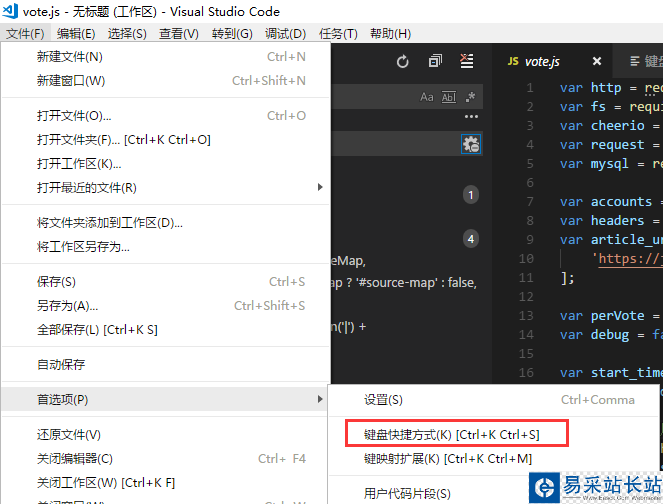This screenshot has width=663, height=504.
Task: Select 打开文件夹(F)... menu entry
Action: point(165,140)
